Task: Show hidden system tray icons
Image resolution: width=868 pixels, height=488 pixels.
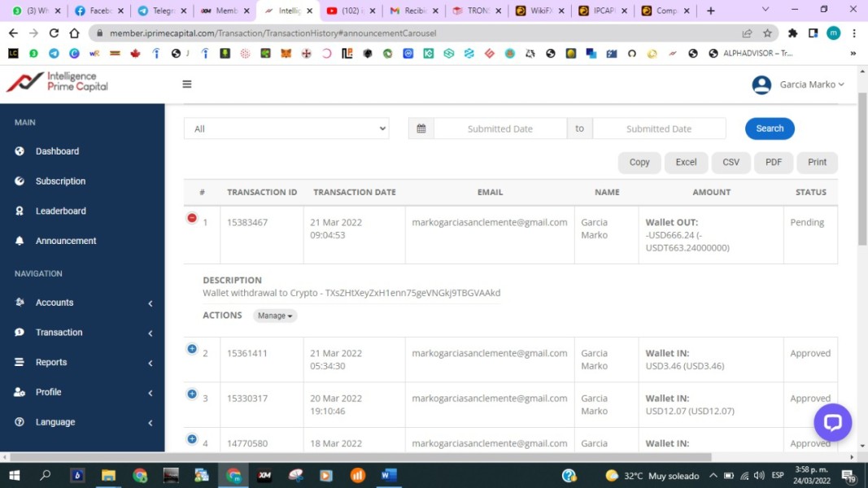Action: 713,475
